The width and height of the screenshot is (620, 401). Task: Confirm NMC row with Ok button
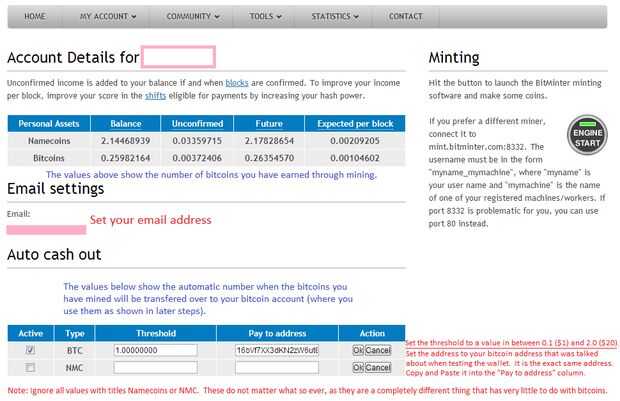[x=358, y=368]
